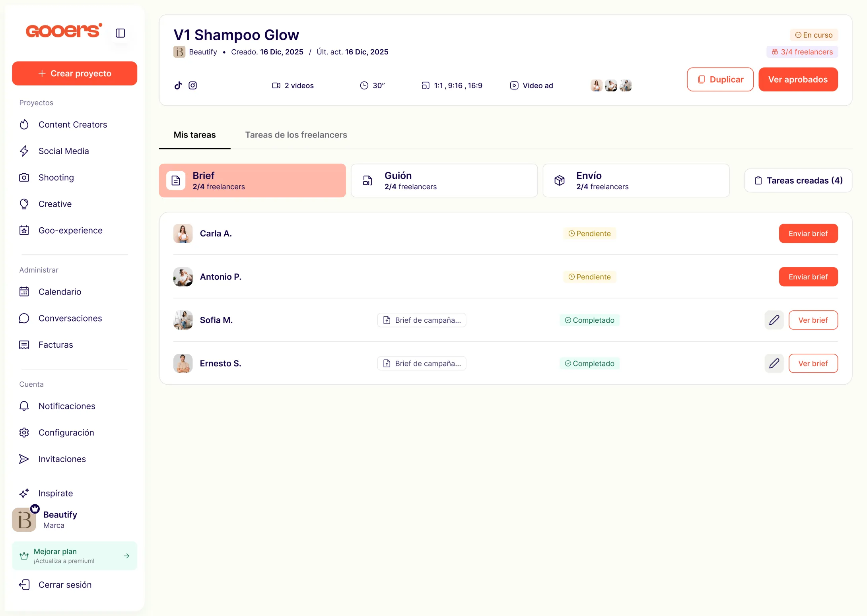
Task: Select the Guión task step
Action: coord(444,180)
